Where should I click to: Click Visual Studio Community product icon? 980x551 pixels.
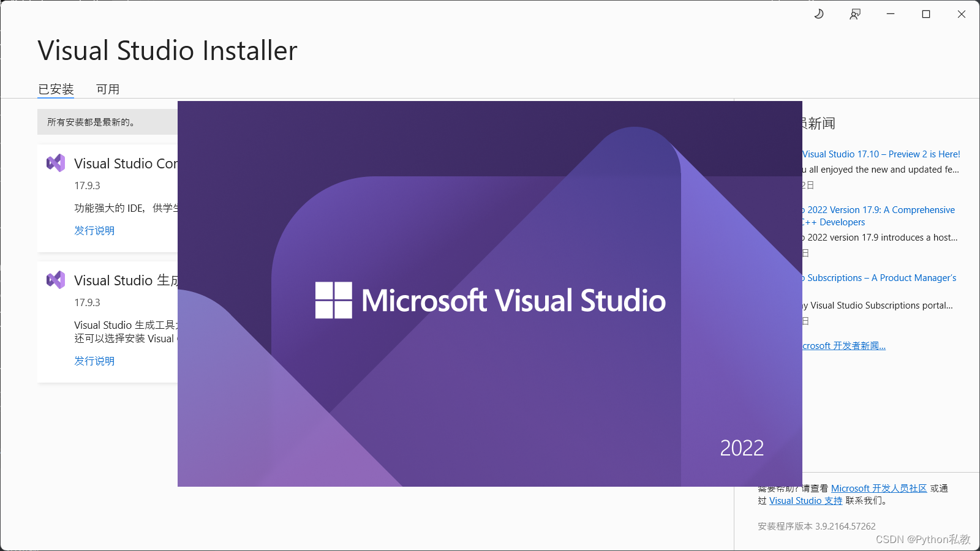(56, 163)
